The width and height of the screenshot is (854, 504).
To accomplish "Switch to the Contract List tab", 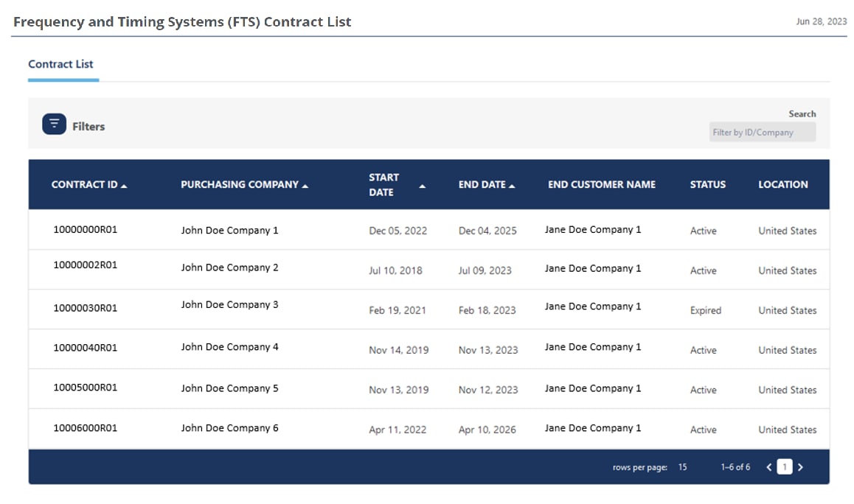I will coord(60,64).
